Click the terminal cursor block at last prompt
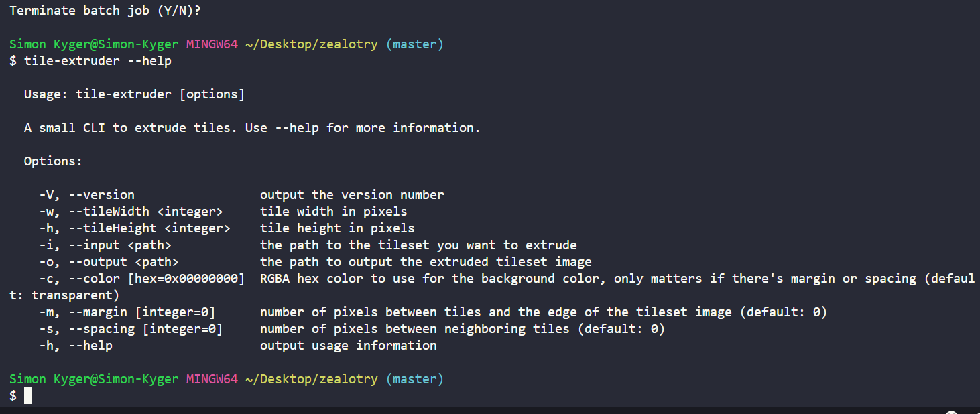 [x=27, y=396]
